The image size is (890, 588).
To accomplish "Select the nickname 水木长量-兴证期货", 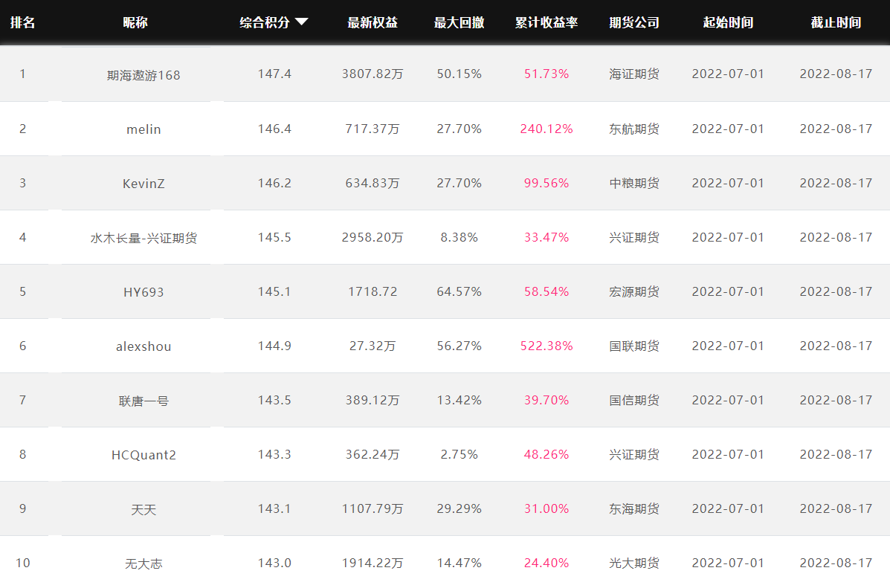I will (144, 238).
